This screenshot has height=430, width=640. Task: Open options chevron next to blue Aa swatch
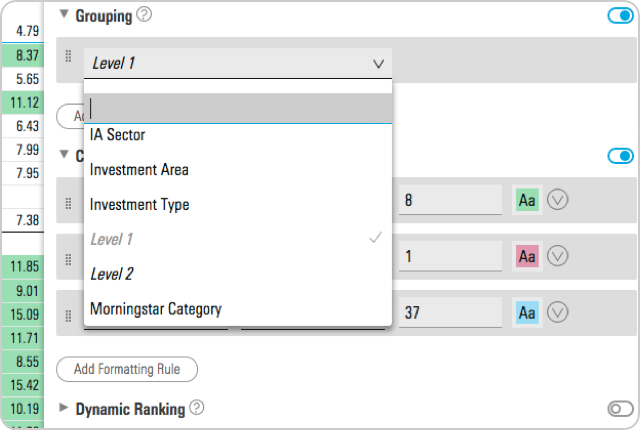[x=558, y=313]
